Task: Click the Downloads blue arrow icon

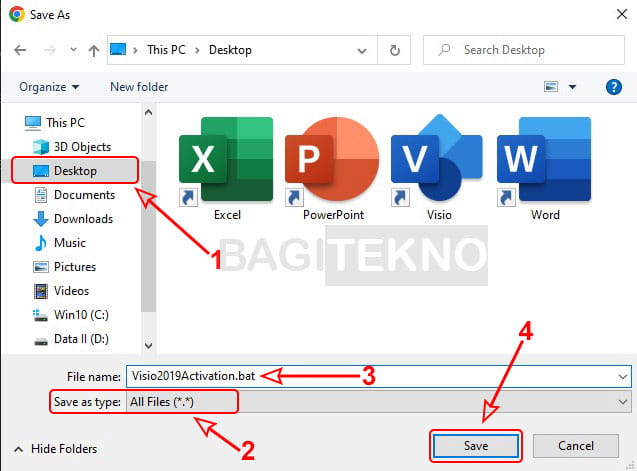Action: click(x=41, y=219)
